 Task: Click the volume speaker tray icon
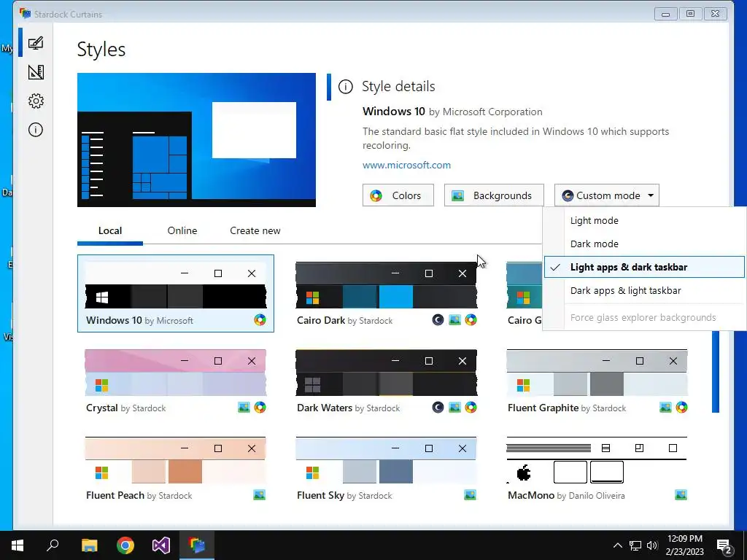pyautogui.click(x=652, y=545)
